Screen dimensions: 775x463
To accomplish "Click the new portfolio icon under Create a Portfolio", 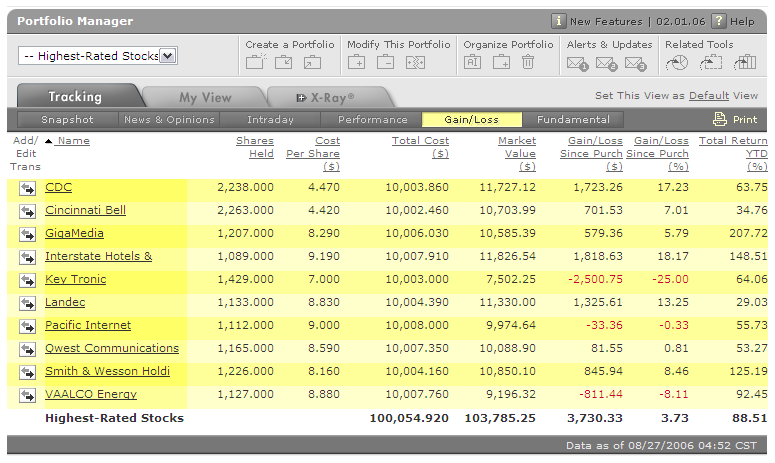I will [x=255, y=63].
